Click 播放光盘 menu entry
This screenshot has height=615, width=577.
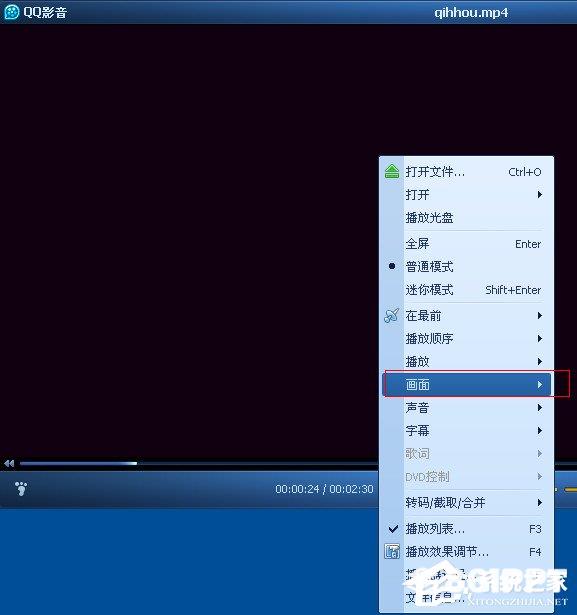pyautogui.click(x=466, y=217)
